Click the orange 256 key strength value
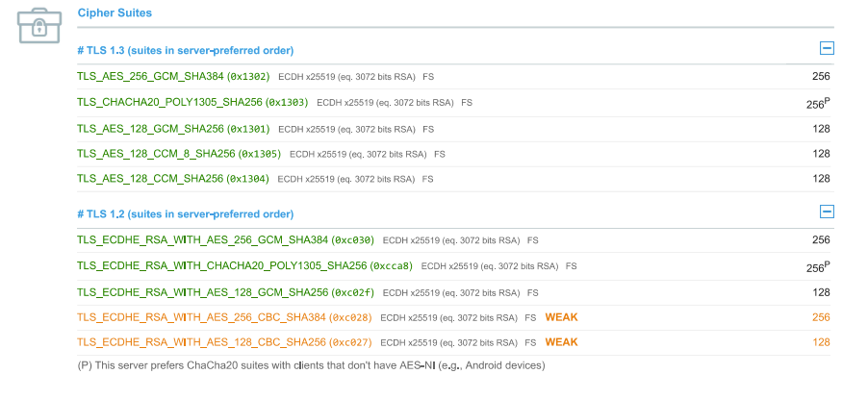 820,317
